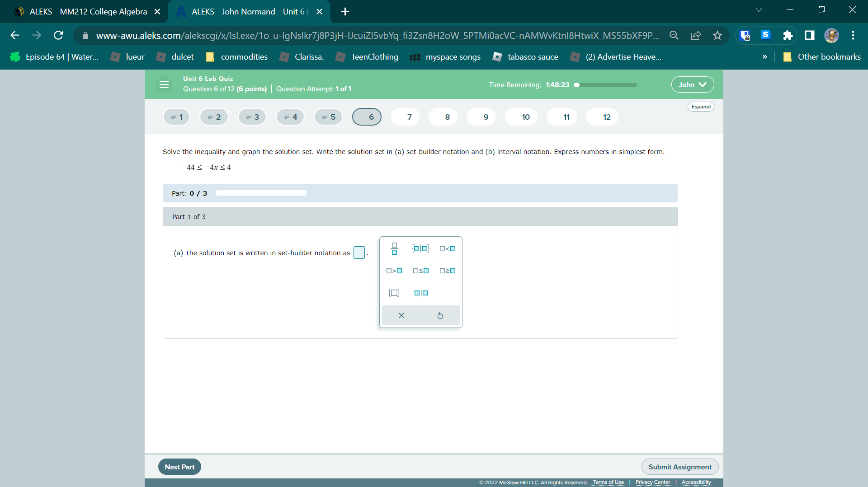Switch language to Español
This screenshot has width=868, height=487.
[701, 107]
